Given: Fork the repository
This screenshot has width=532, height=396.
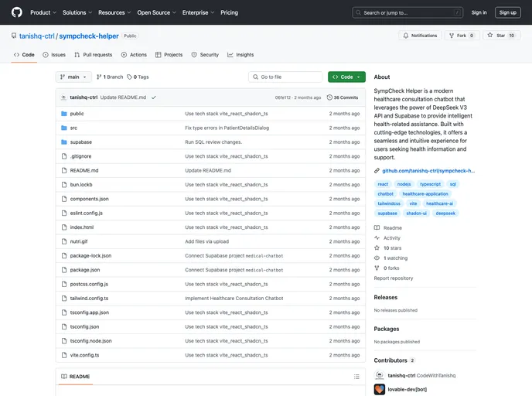Looking at the screenshot, I should click(x=462, y=36).
